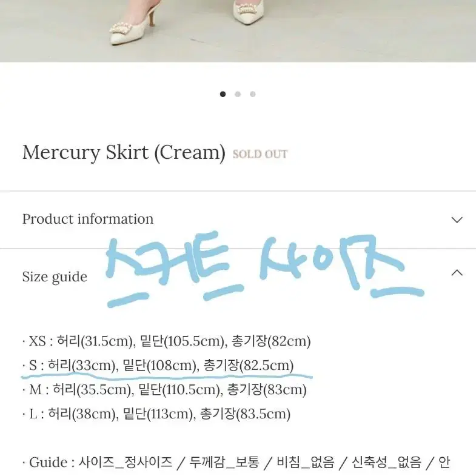Tap the Size guide section label
This screenshot has height=476, width=476.
coord(55,277)
